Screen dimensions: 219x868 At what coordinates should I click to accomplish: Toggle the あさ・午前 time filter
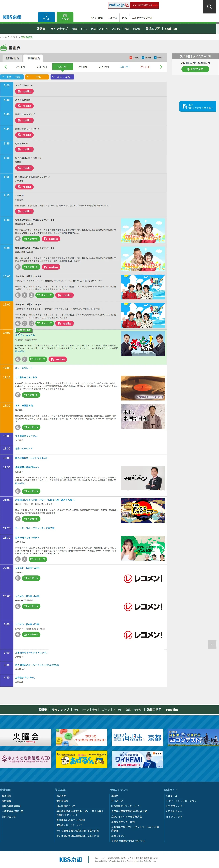pyautogui.click(x=12, y=77)
